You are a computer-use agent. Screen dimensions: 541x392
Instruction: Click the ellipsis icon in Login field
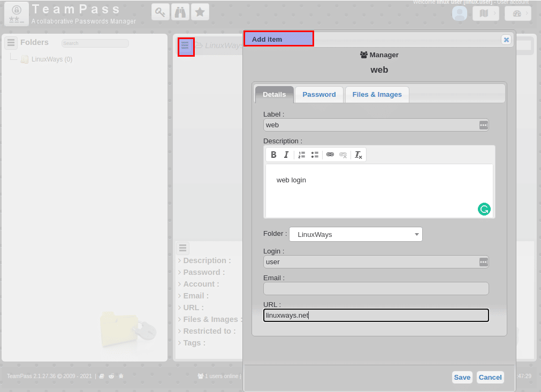tap(483, 262)
